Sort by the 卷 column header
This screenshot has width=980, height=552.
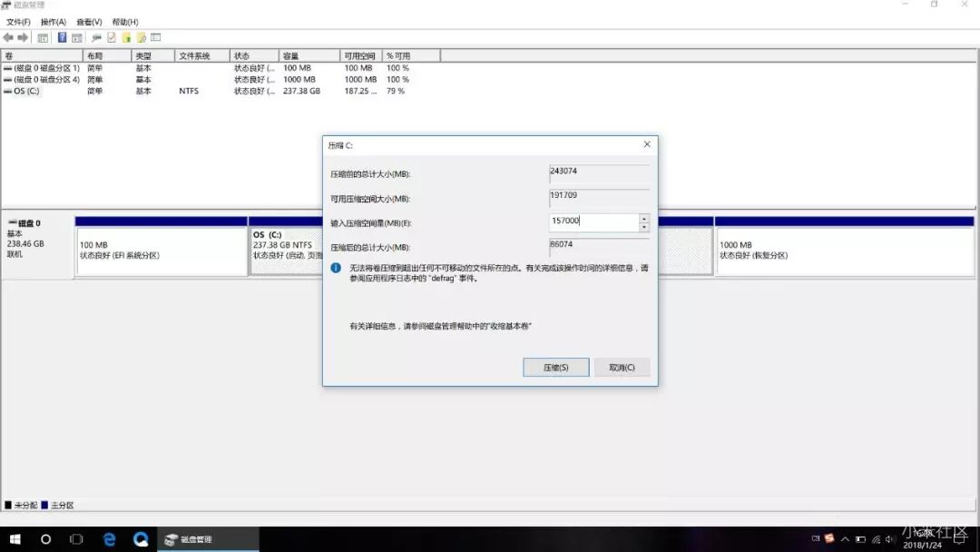43,55
